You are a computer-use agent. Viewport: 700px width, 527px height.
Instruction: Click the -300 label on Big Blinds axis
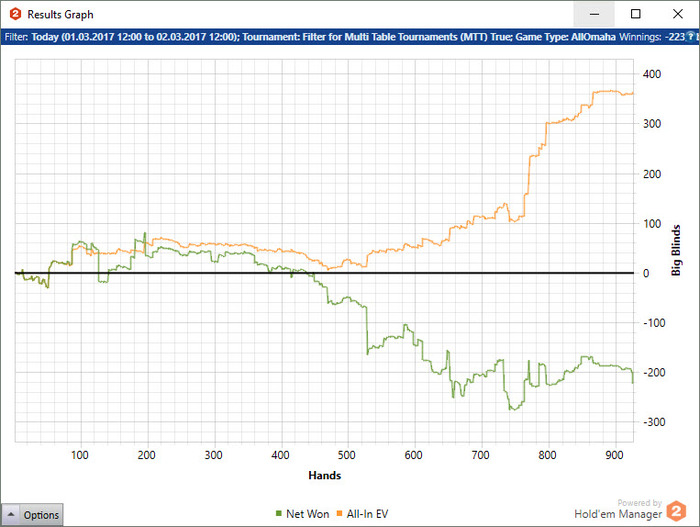point(654,422)
